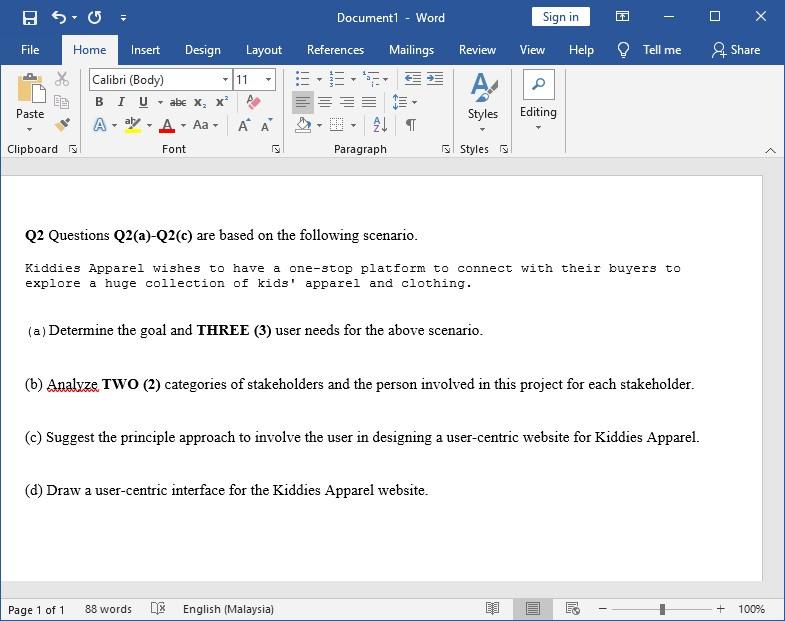785x621 pixels.
Task: Switch to the Review tab
Action: click(477, 50)
